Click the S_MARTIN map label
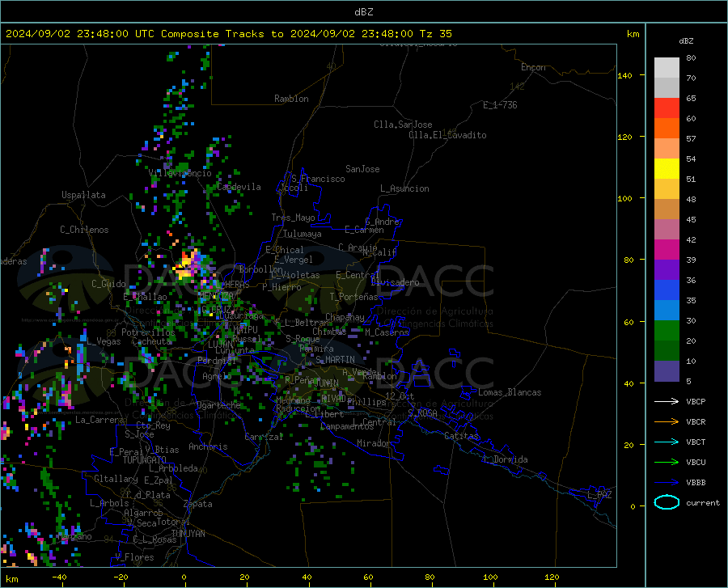The height and width of the screenshot is (588, 728). pyautogui.click(x=335, y=360)
